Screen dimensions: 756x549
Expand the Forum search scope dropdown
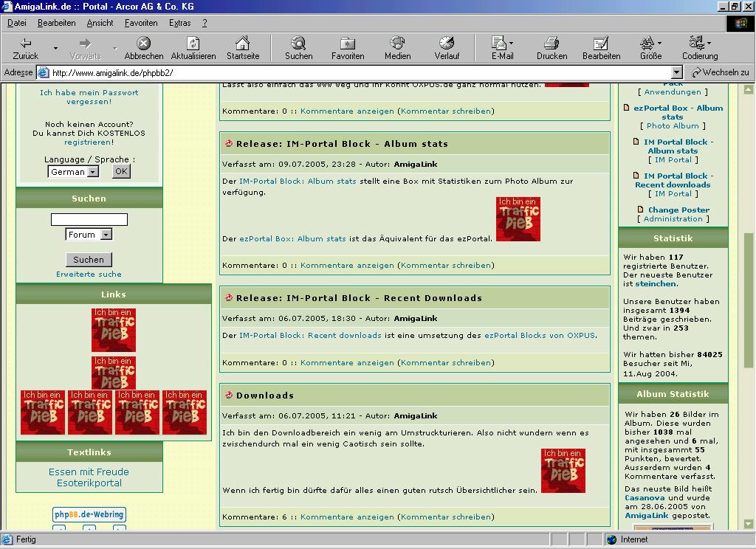106,235
